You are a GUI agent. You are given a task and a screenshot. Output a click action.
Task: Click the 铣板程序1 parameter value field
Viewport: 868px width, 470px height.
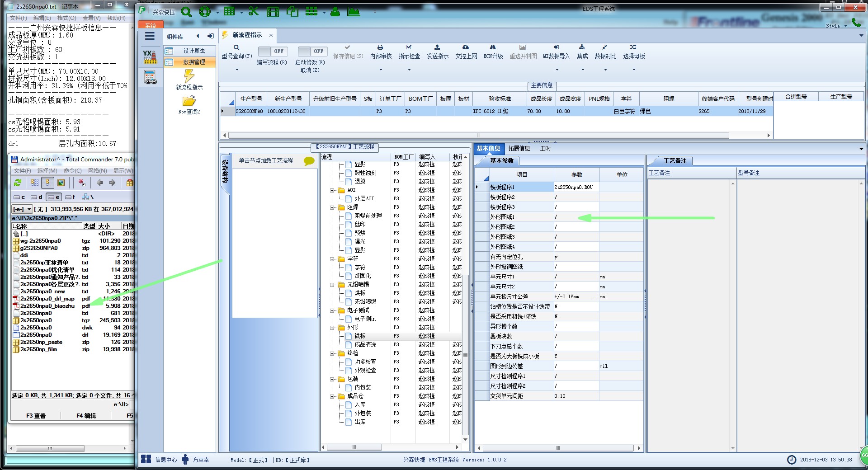pos(576,187)
